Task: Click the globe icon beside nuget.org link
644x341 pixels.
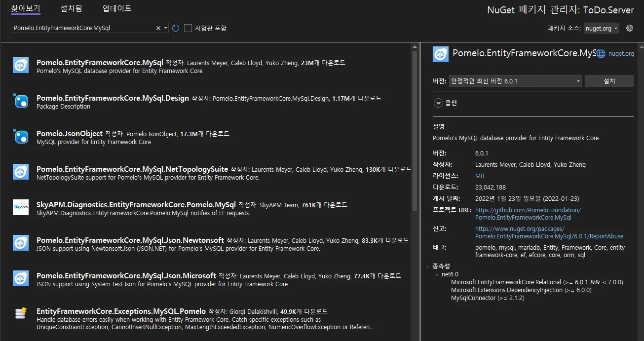Action: (601, 54)
